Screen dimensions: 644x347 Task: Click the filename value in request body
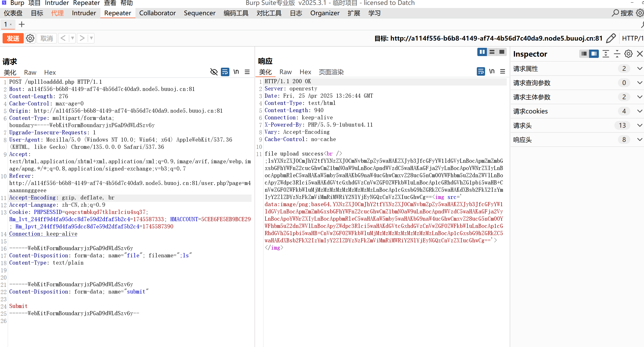point(184,255)
